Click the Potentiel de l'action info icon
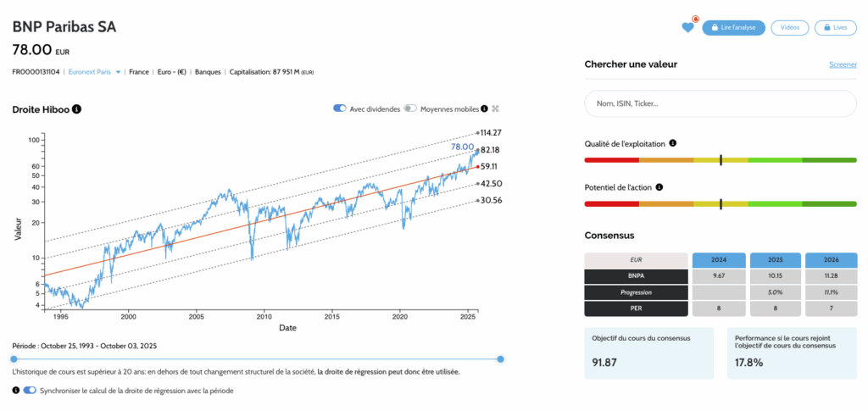The height and width of the screenshot is (411, 868). [659, 187]
